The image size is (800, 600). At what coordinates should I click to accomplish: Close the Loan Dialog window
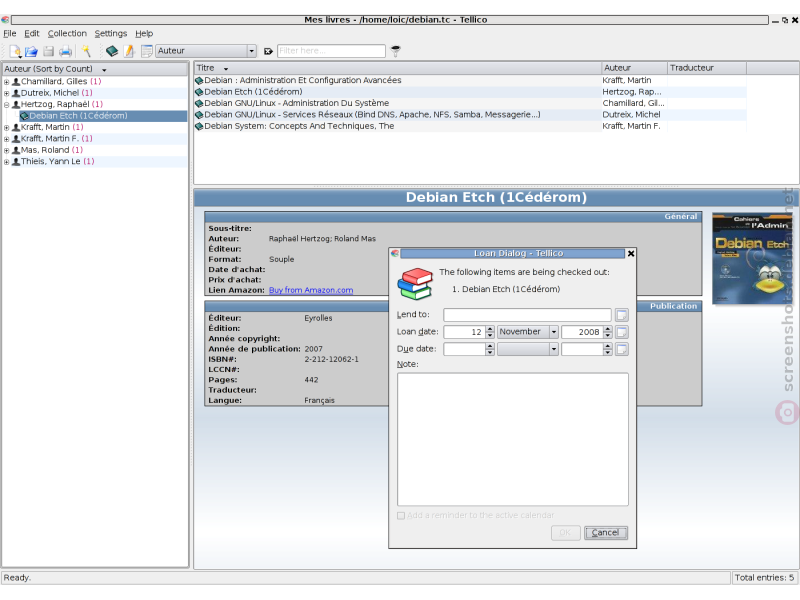[631, 254]
